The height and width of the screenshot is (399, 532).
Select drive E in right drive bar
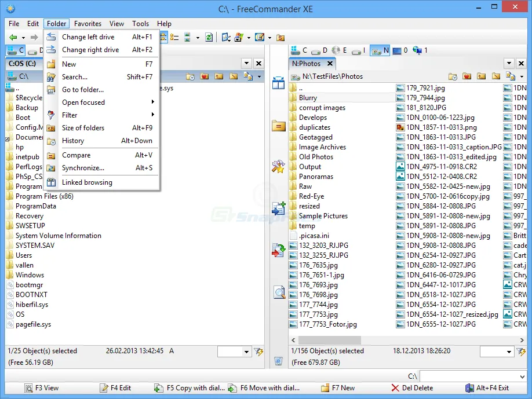[339, 50]
